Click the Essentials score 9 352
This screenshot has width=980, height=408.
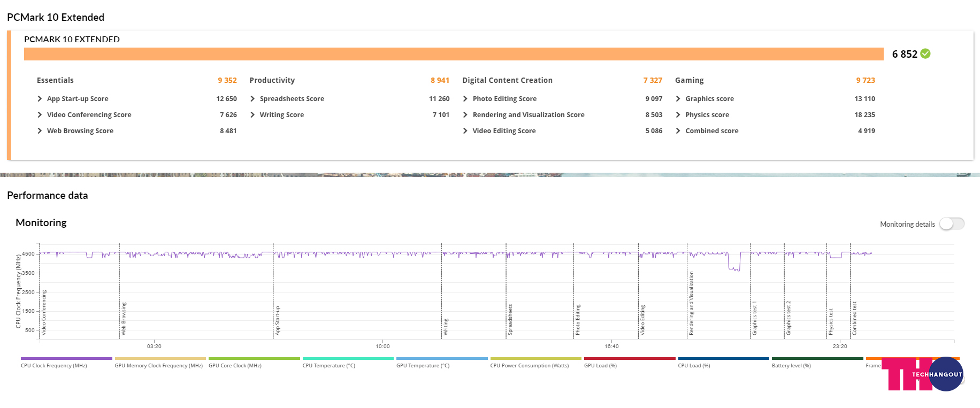click(x=227, y=80)
